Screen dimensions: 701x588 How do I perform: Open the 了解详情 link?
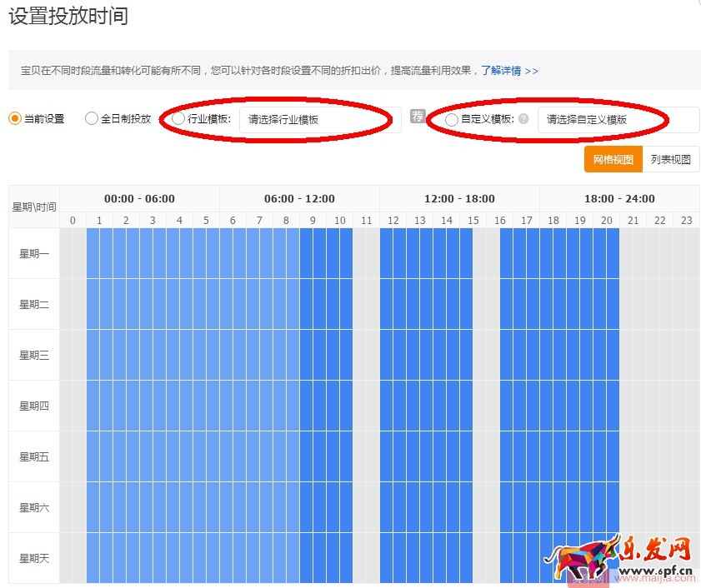tap(500, 72)
